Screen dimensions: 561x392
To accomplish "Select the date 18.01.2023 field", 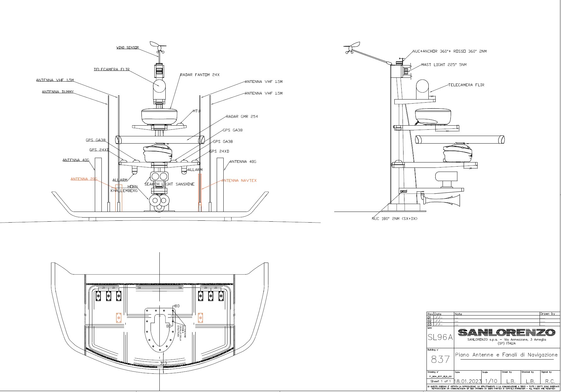I will pos(467,381).
